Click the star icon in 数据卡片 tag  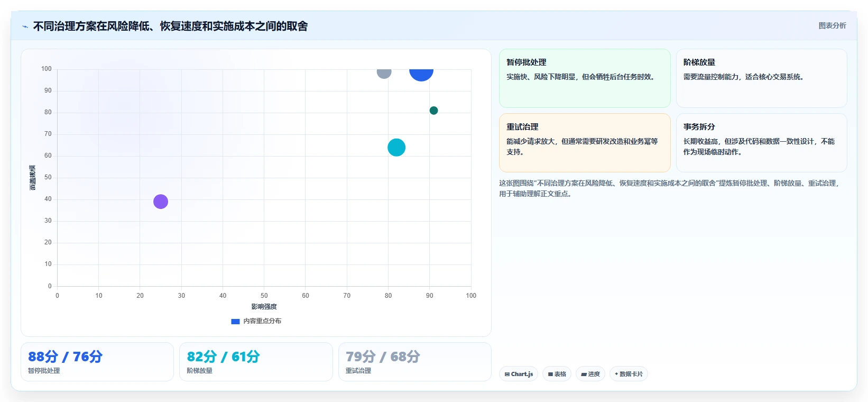pos(616,374)
